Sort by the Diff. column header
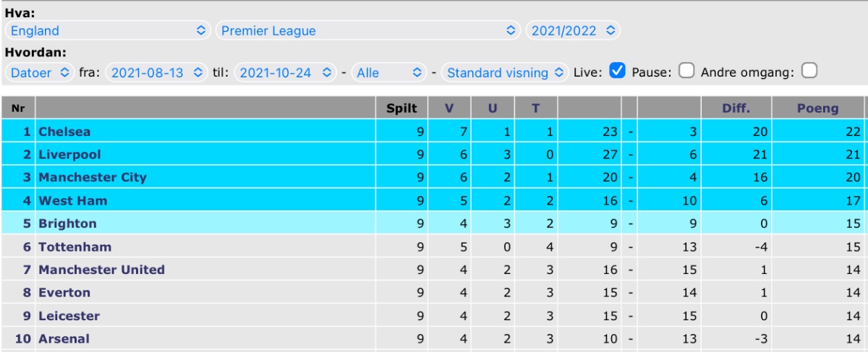 coord(736,108)
